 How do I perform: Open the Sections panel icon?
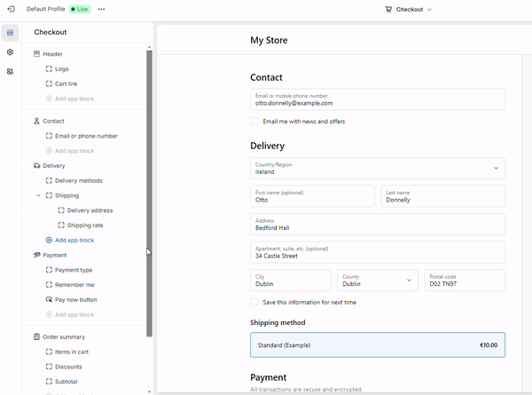click(x=10, y=33)
